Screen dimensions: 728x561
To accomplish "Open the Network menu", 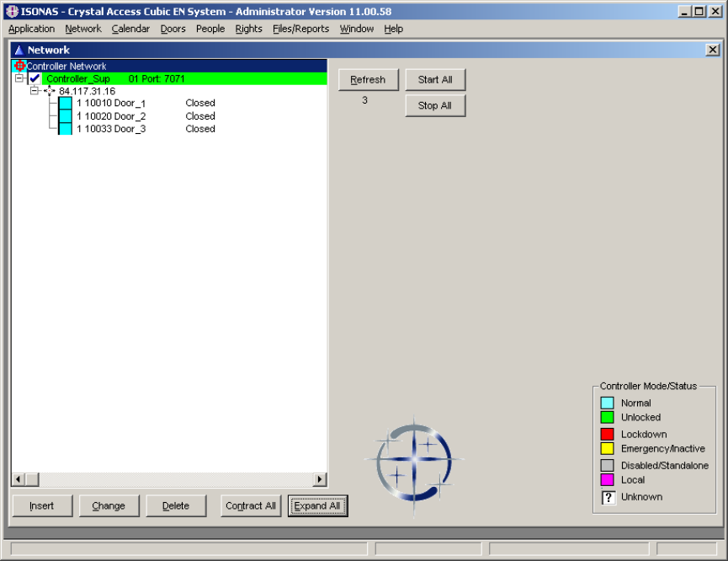I will pyautogui.click(x=83, y=29).
